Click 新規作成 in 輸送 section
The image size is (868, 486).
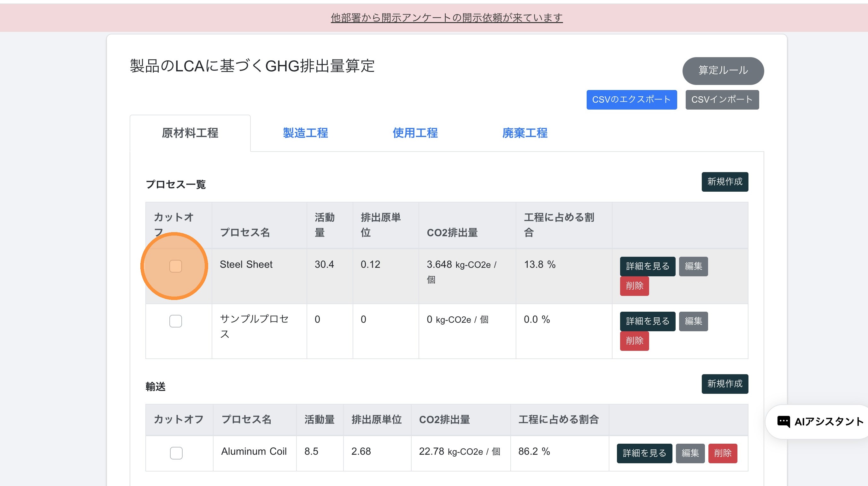click(724, 384)
